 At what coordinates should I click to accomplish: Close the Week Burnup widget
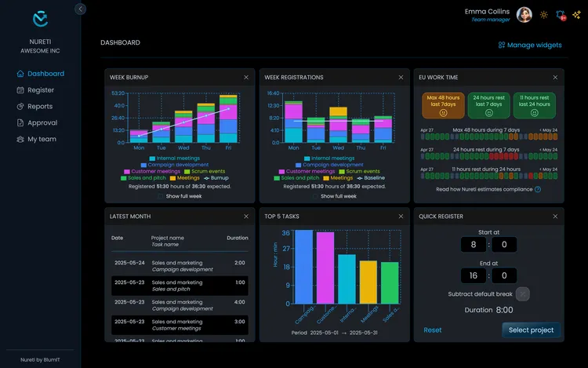[246, 77]
